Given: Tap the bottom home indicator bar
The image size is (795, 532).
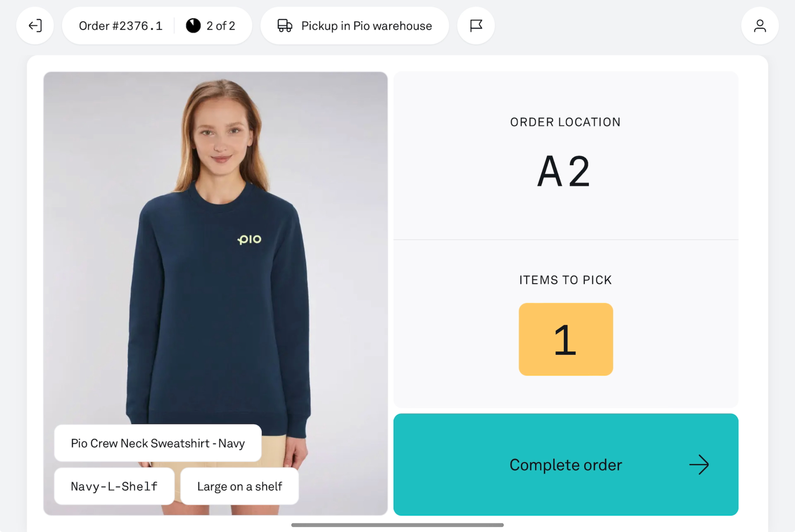Looking at the screenshot, I should point(397,525).
